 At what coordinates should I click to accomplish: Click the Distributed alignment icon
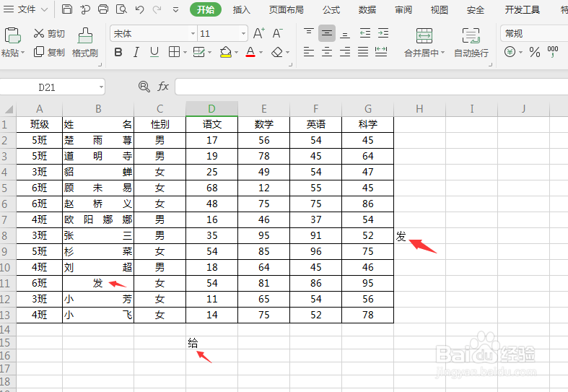[381, 52]
